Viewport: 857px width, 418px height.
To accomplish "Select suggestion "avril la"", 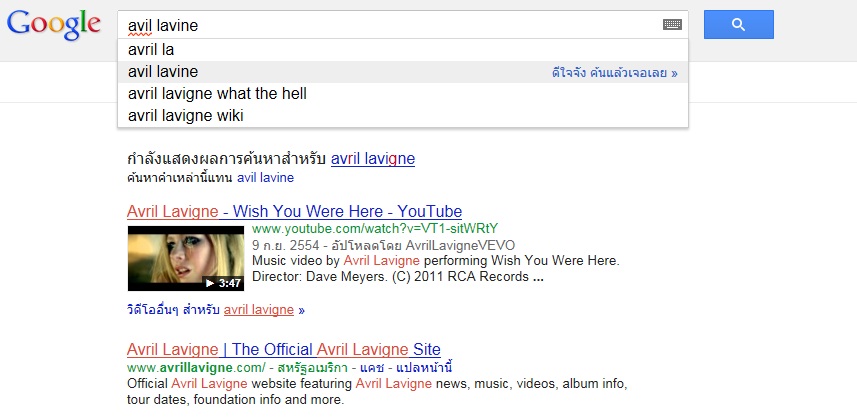I will [403, 50].
